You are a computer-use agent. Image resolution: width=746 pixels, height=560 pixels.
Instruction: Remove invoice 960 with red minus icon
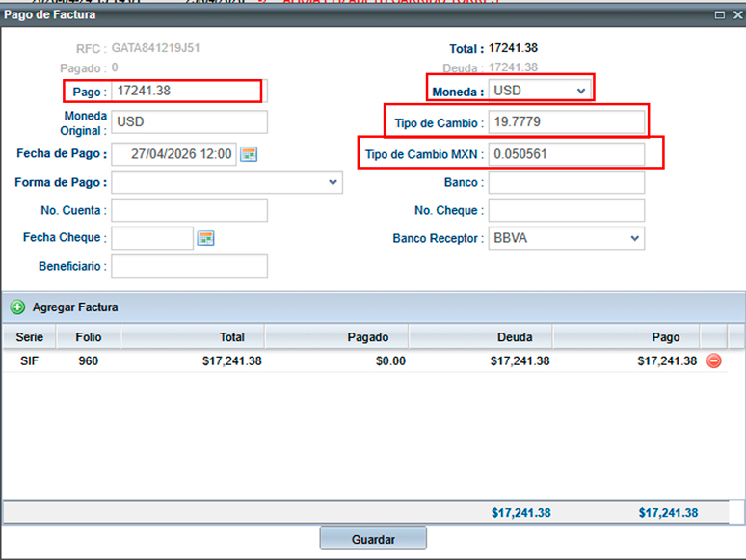coord(714,361)
